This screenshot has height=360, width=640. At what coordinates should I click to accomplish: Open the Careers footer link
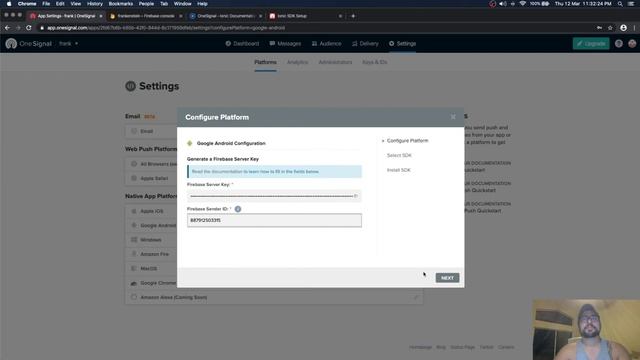point(506,347)
